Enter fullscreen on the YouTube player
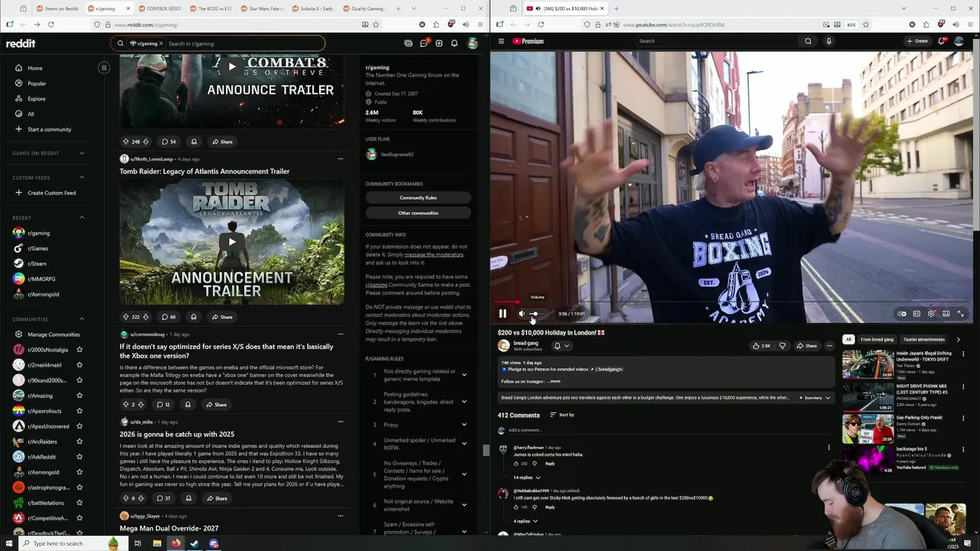Viewport: 980px width, 551px height. (x=961, y=314)
